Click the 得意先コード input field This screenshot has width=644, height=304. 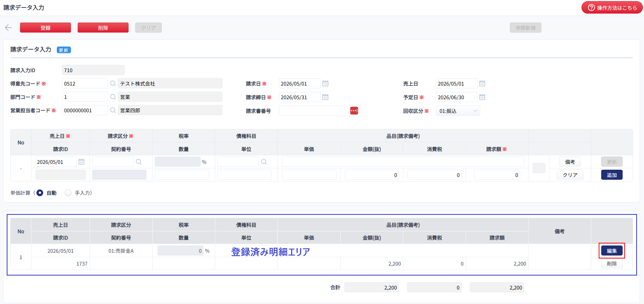point(85,84)
